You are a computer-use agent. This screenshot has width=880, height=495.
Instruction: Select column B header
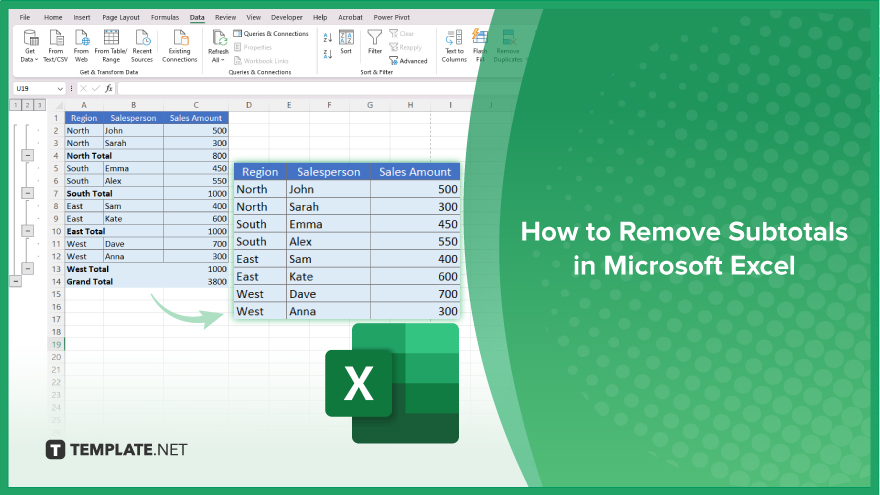pos(134,105)
